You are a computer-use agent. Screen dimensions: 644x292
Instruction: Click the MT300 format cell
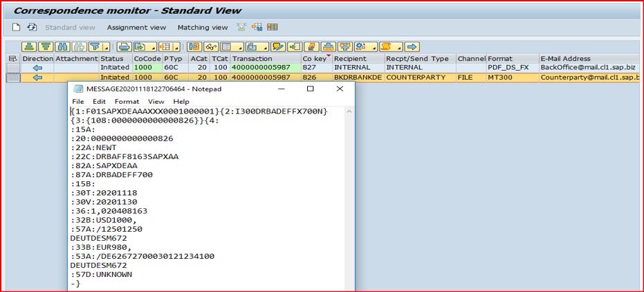[513, 77]
